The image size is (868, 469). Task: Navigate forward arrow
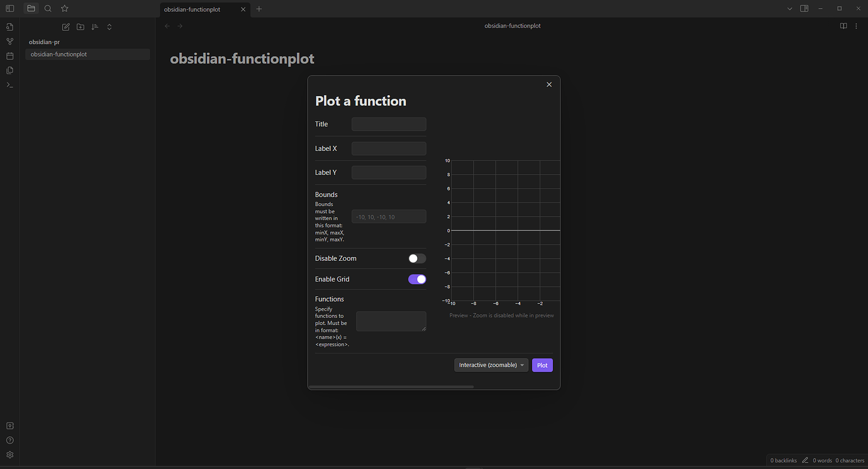coord(180,26)
